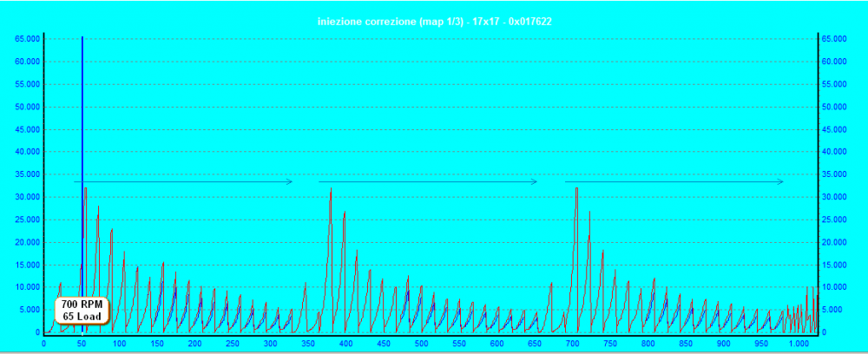Screen dimensions: 868x354
Task: Click x-axis label 850
Action: click(x=686, y=343)
